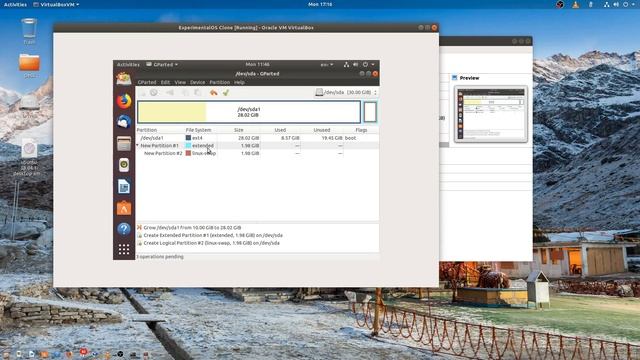Click the GParted app icon atop guest dock
The height and width of the screenshot is (360, 640).
[124, 78]
